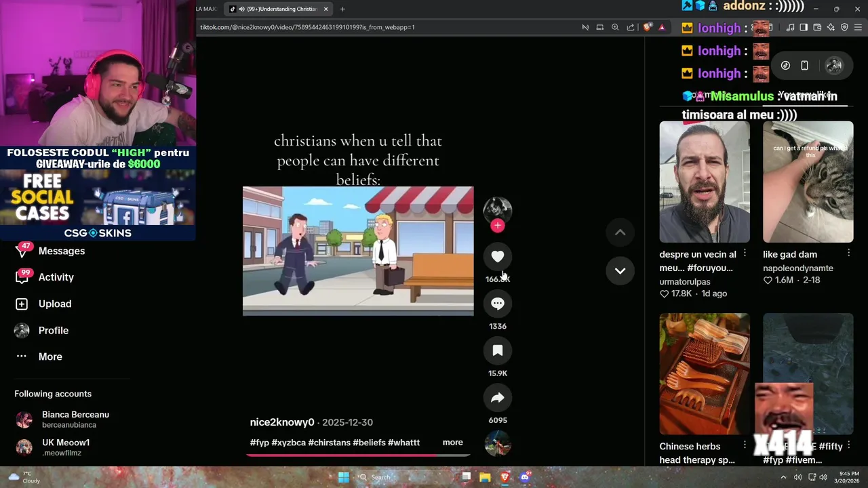868x488 pixels.
Task: Open the Leo AI sparkle icon
Action: (x=831, y=27)
